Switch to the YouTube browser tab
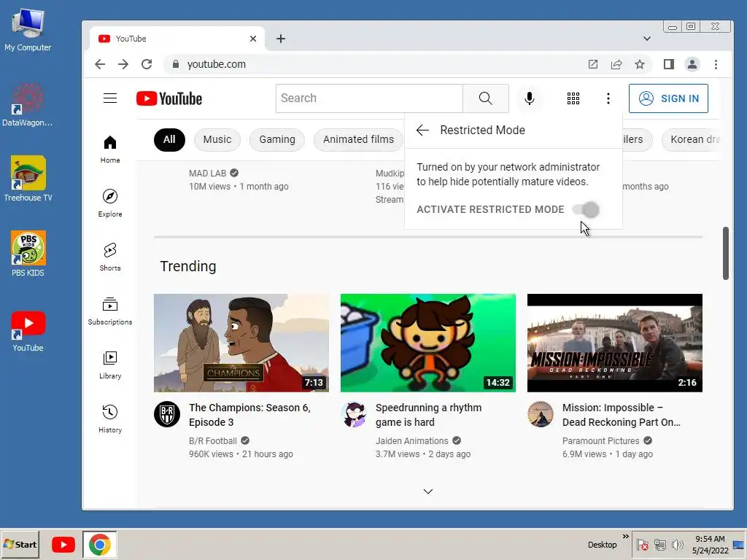747x560 pixels. 177,39
